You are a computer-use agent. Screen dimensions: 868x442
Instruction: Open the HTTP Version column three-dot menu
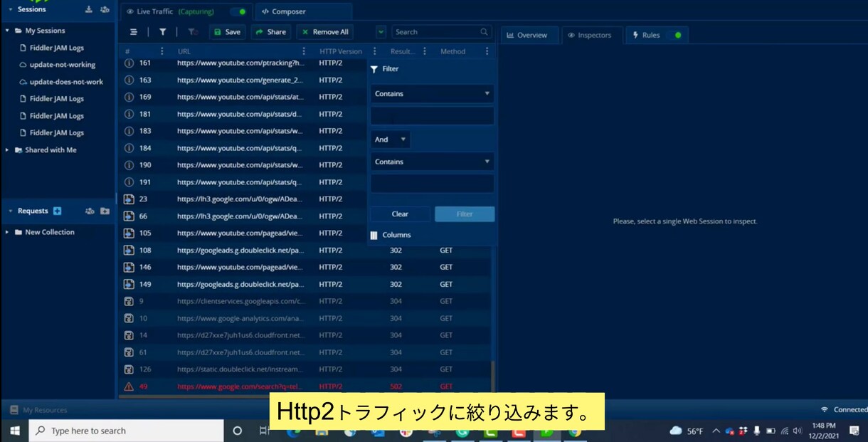[x=375, y=51]
